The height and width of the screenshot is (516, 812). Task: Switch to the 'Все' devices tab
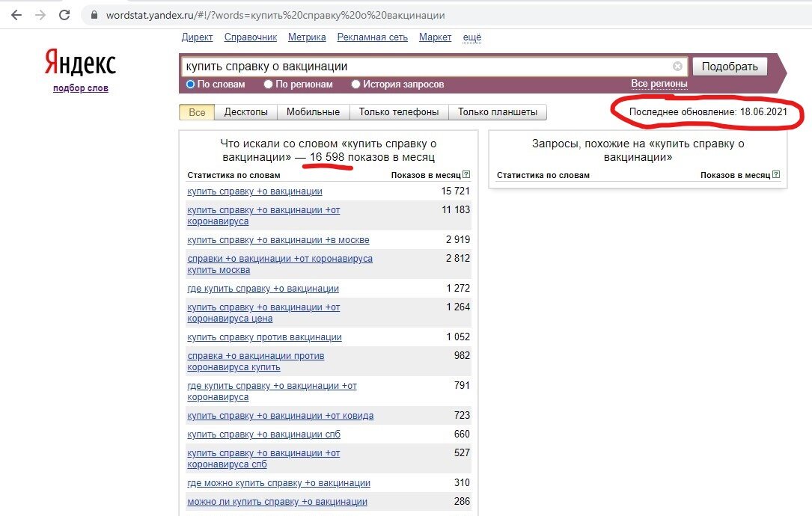(x=197, y=112)
